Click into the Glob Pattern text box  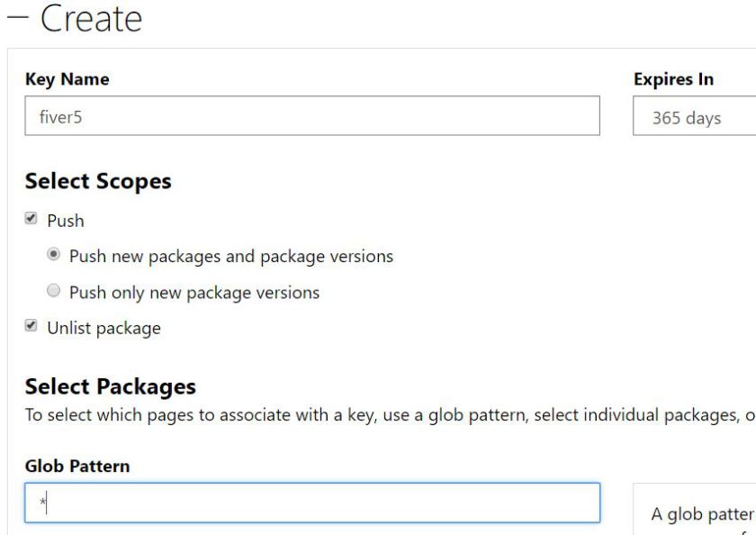pos(311,503)
